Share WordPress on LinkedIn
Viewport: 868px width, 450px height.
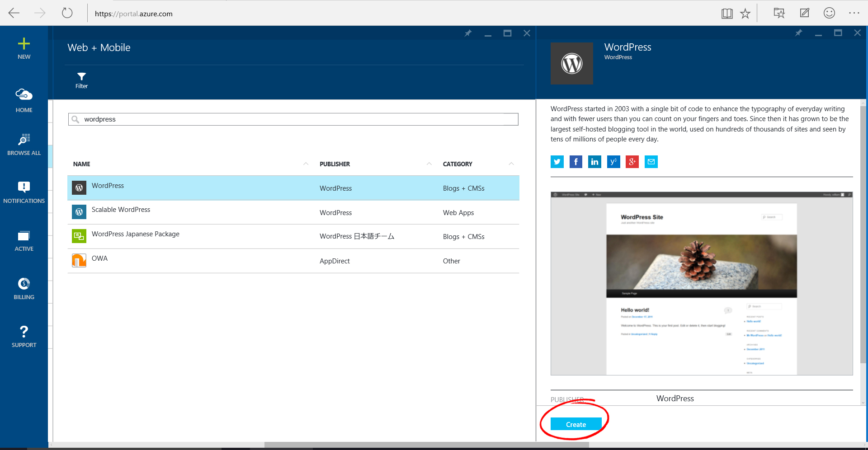594,162
